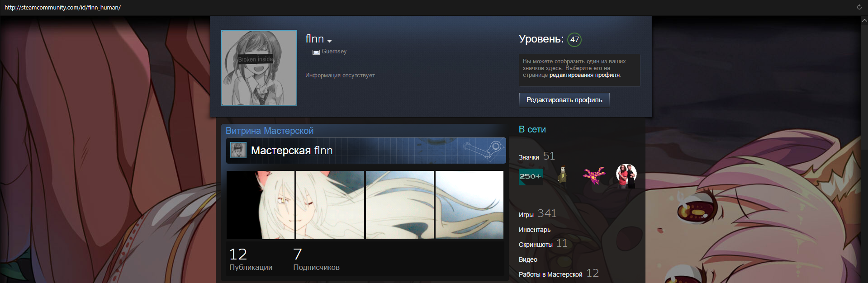Screen dimensions: 868x283
Task: Click the 12 Публикации counter
Action: click(251, 259)
